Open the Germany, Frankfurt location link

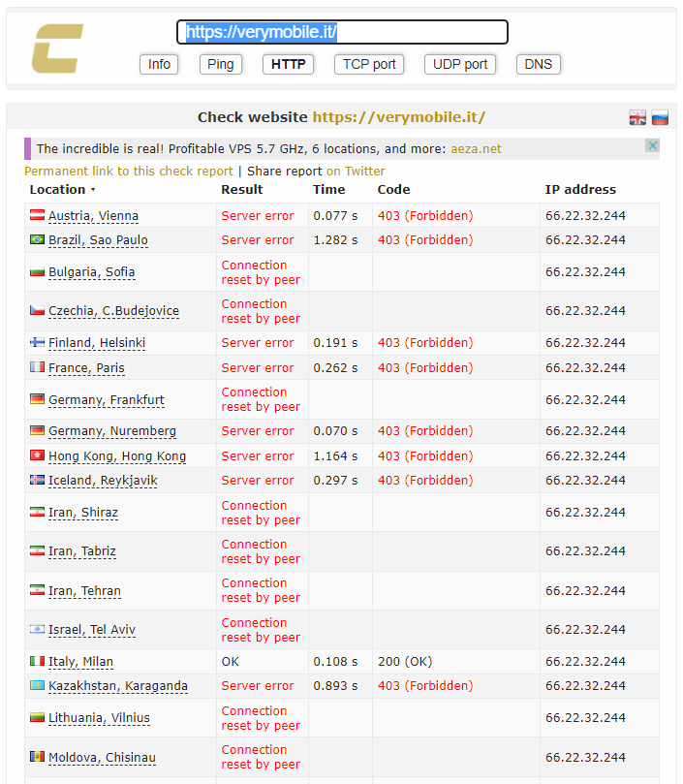[107, 399]
